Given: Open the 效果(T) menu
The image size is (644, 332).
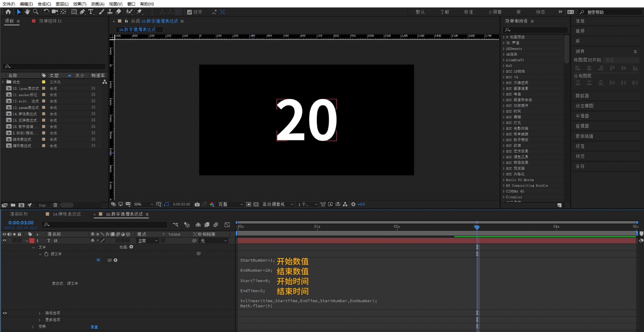Looking at the screenshot, I should [x=79, y=4].
